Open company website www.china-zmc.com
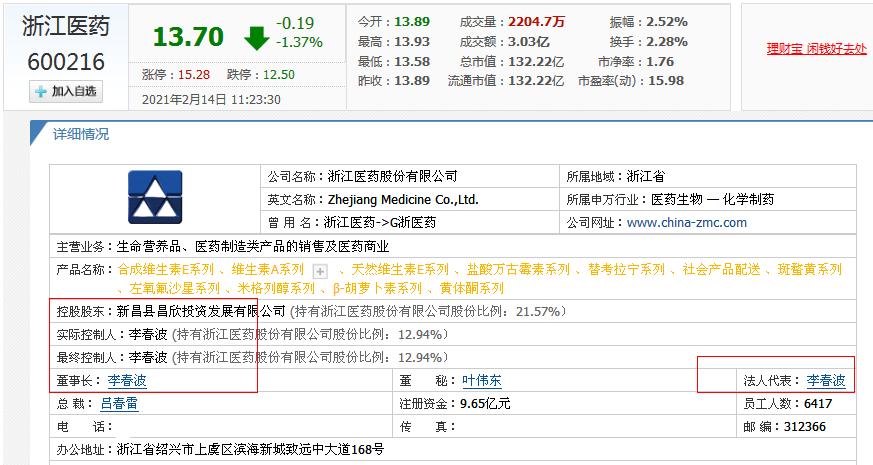 686,223
